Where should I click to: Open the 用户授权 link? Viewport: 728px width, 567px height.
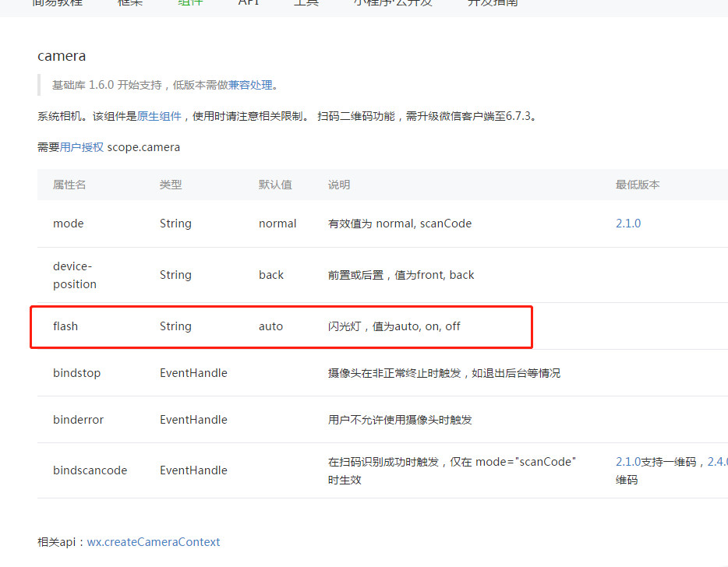[82, 147]
